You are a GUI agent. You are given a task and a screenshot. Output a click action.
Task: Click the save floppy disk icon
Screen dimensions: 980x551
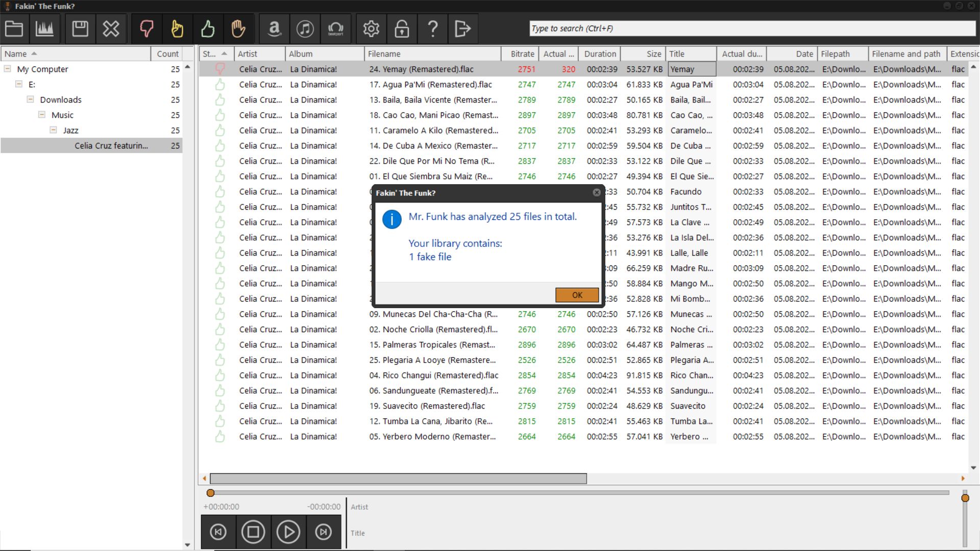(x=80, y=29)
